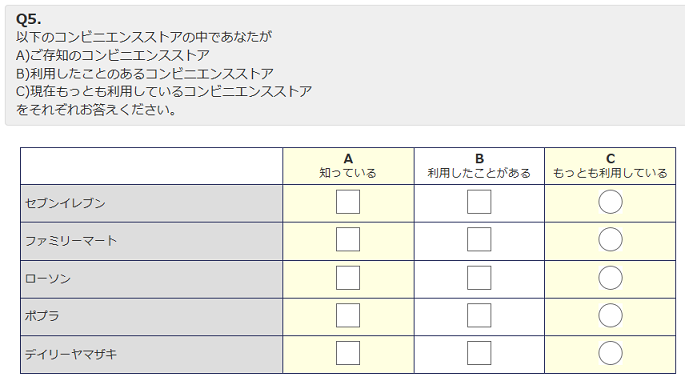The image size is (685, 381).
Task: Check 利用したことがある for ファミリーマート
Action: (479, 239)
